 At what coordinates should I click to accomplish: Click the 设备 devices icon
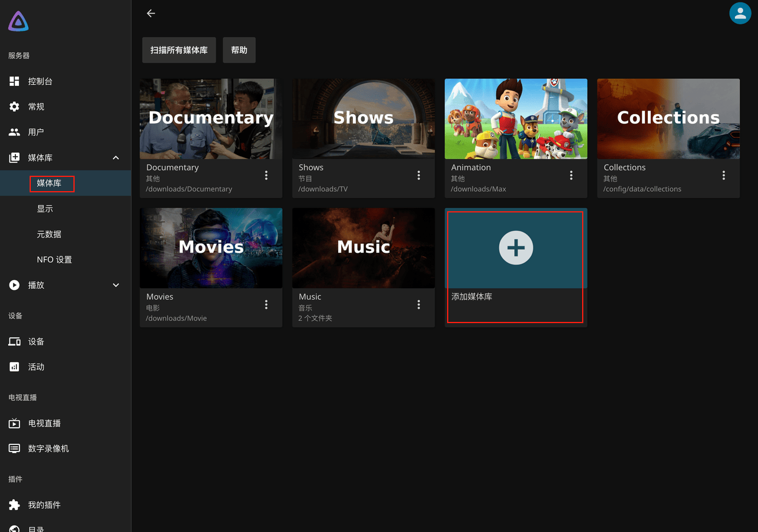pyautogui.click(x=14, y=341)
